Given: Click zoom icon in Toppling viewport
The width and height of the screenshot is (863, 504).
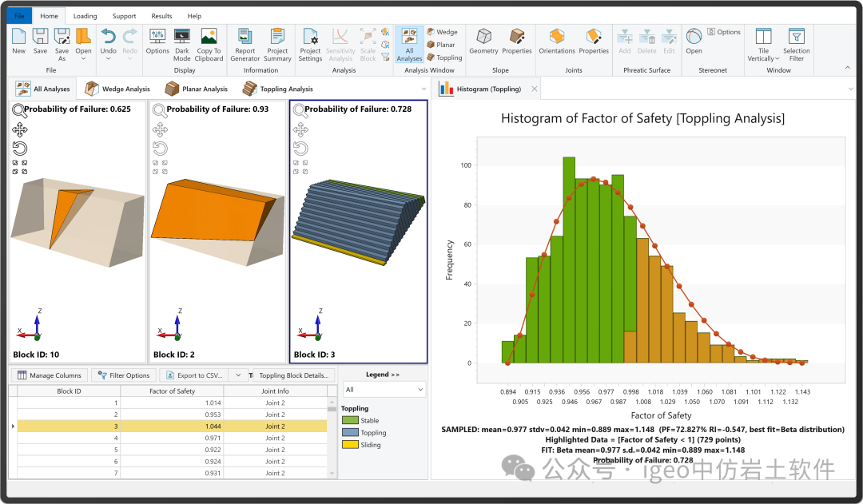Looking at the screenshot, I should [x=300, y=110].
